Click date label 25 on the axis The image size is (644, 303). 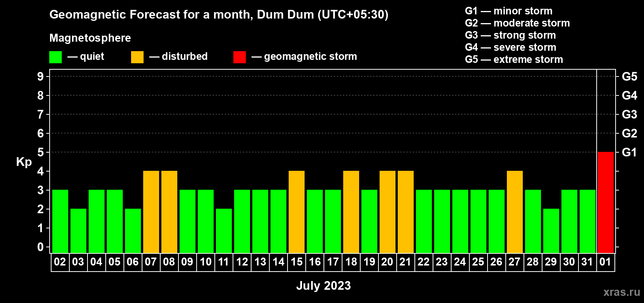478,262
